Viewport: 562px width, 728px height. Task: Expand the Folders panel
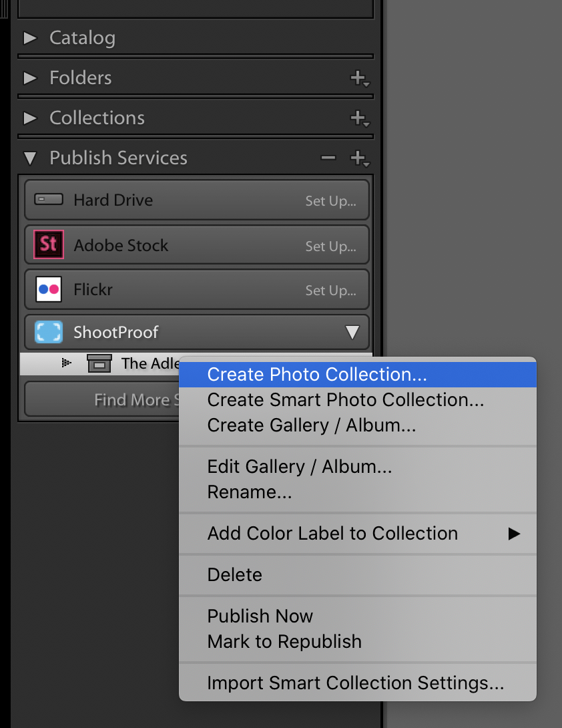(x=30, y=78)
